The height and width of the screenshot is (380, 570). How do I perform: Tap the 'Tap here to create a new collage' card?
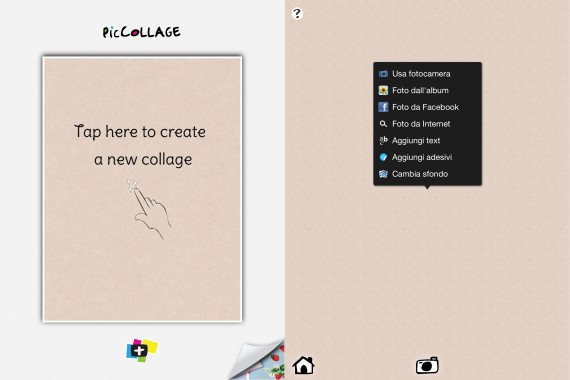coord(142,189)
